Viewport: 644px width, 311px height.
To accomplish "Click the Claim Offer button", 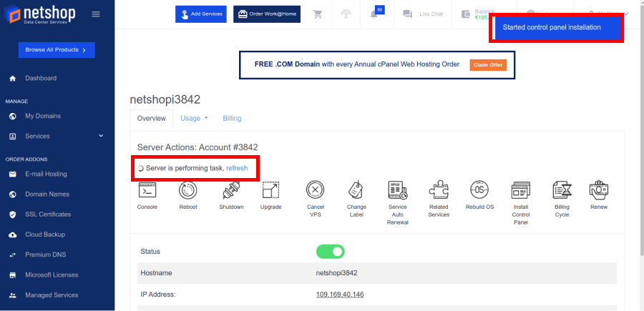I will pos(488,65).
